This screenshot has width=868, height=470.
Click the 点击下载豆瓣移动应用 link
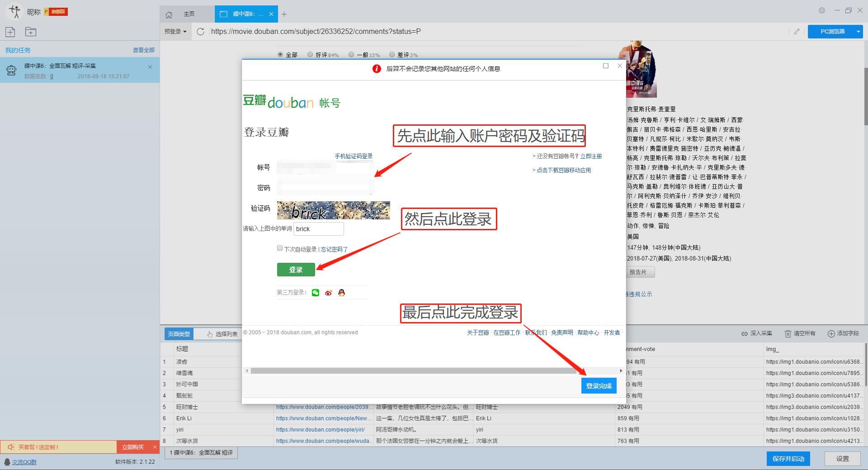click(563, 170)
